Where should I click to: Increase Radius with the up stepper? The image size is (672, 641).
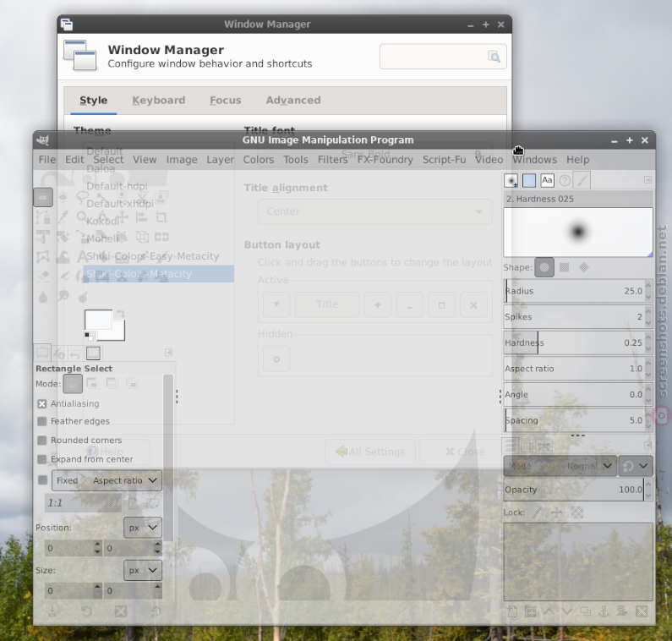tap(648, 285)
